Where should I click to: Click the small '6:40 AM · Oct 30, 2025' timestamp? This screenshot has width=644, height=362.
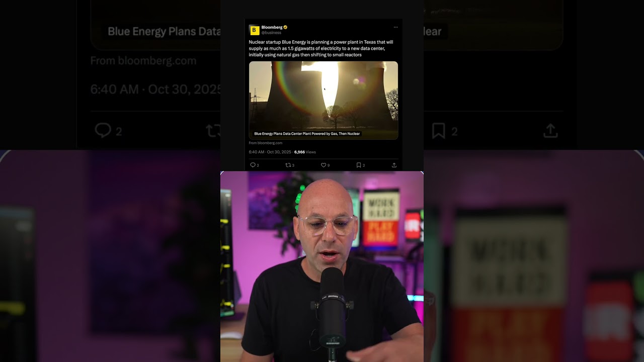[270, 152]
